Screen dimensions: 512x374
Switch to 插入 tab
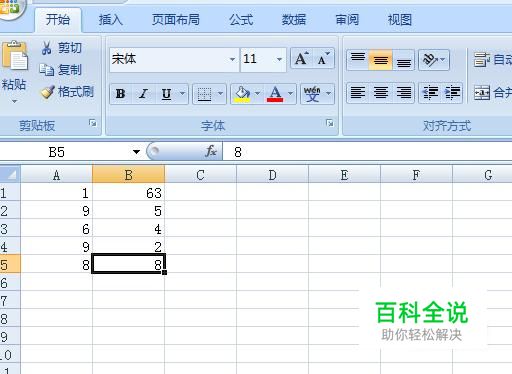[x=111, y=20]
